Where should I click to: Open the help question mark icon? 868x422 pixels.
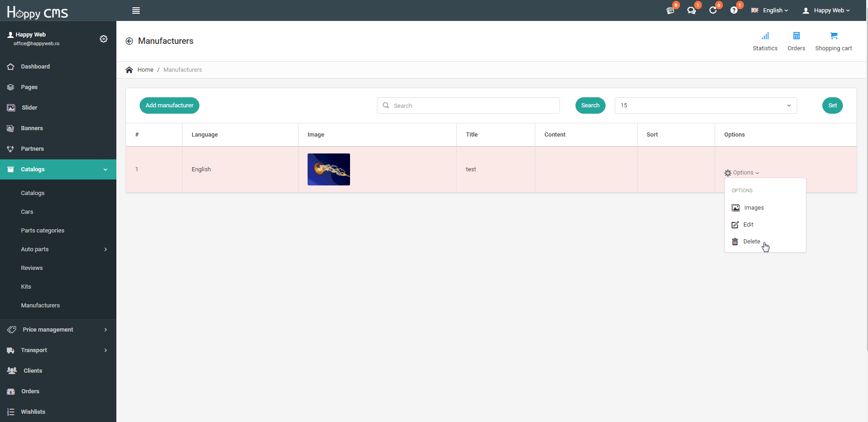coord(734,11)
